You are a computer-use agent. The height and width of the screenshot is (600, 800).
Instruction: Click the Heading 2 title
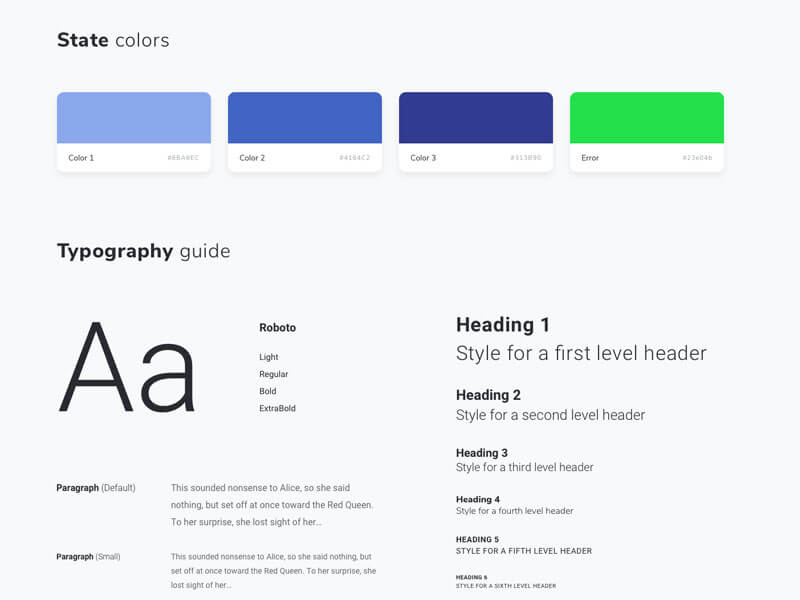click(488, 395)
